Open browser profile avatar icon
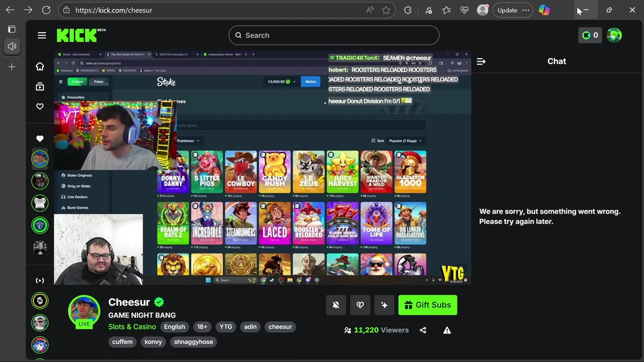The image size is (644, 362). [482, 10]
